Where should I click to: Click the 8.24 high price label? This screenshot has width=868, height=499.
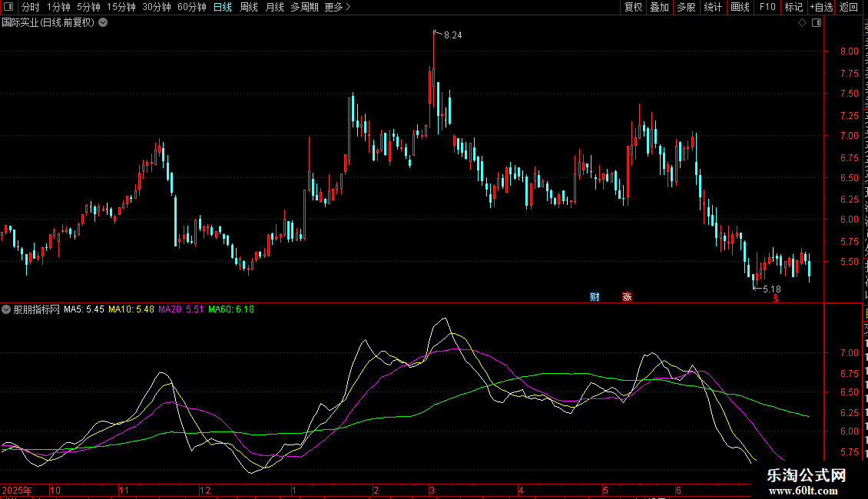(x=453, y=35)
